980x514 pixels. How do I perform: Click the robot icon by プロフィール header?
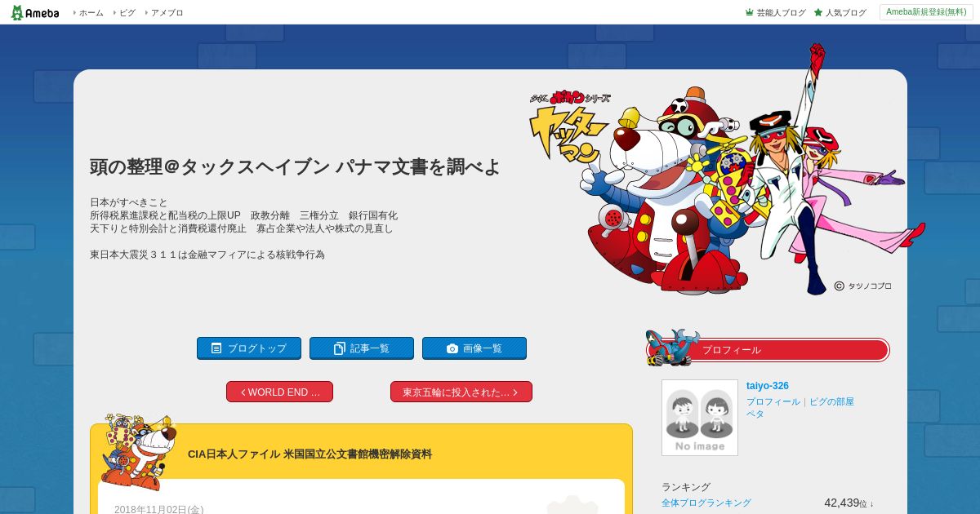coord(671,347)
